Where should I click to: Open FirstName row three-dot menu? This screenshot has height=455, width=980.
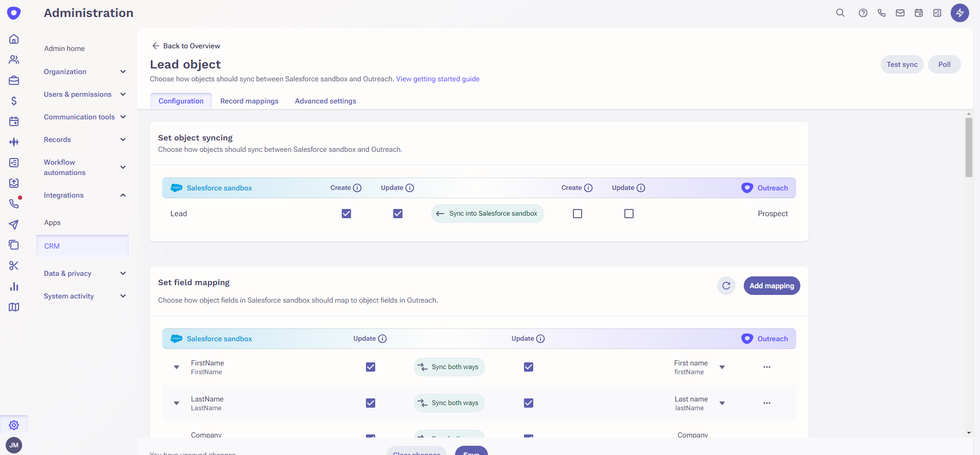coord(767,367)
